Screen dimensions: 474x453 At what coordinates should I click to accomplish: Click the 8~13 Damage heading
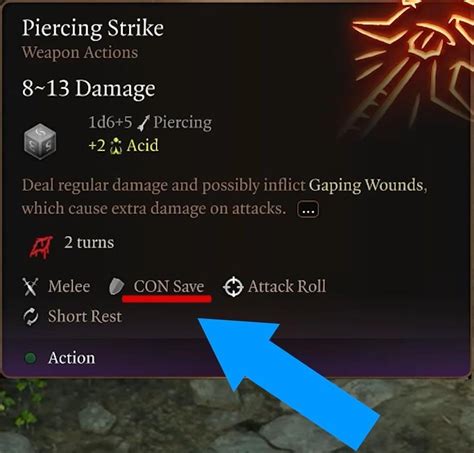(89, 89)
